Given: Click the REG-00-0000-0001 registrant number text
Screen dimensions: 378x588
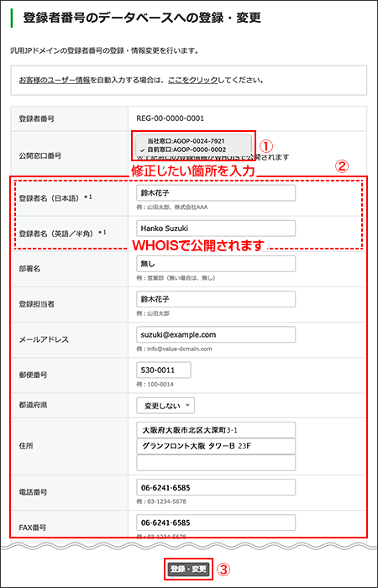Looking at the screenshot, I should (x=171, y=119).
